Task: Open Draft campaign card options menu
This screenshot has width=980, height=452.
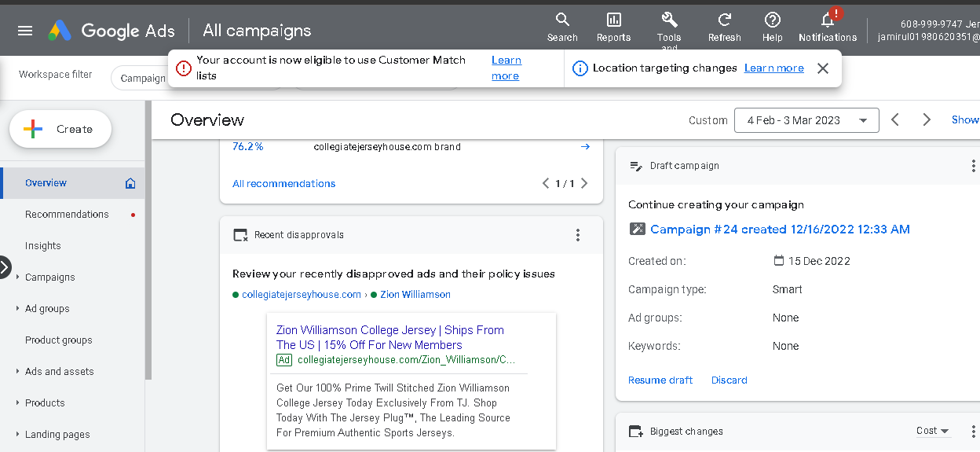Action: pos(973,166)
